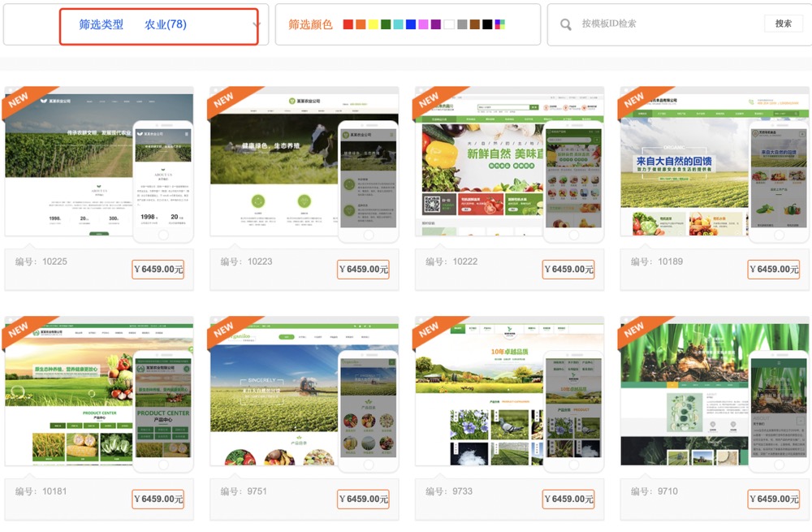Filter templates by orange color
This screenshot has height=532, width=812.
[361, 24]
